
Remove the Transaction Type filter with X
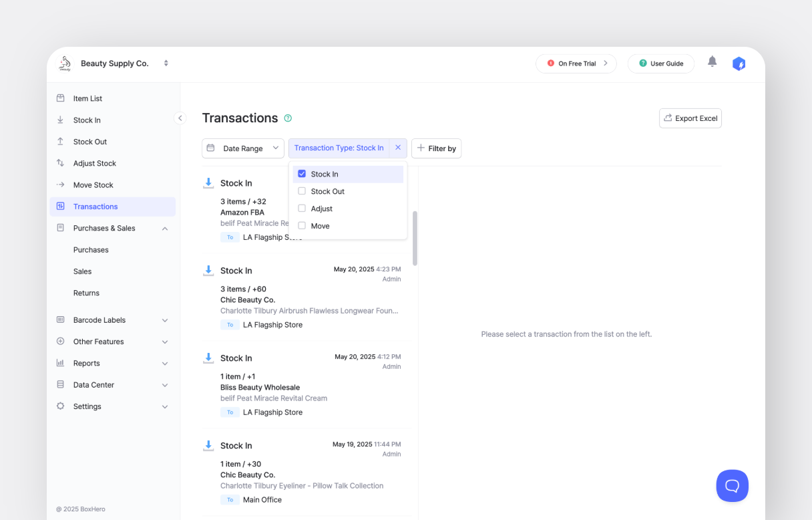click(398, 148)
